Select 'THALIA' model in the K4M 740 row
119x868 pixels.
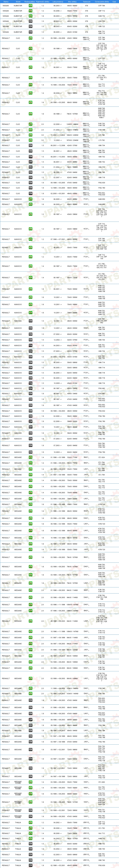point(18,838)
